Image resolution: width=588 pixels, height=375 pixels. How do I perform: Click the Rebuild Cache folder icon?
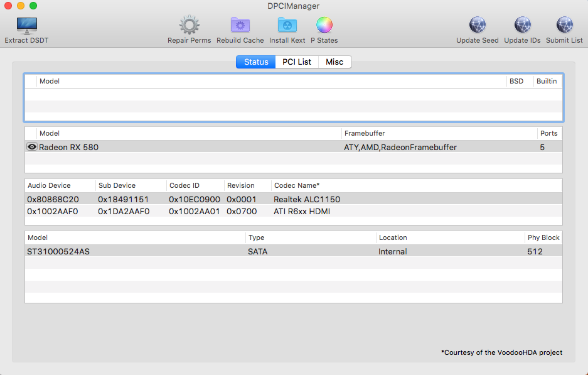[240, 26]
